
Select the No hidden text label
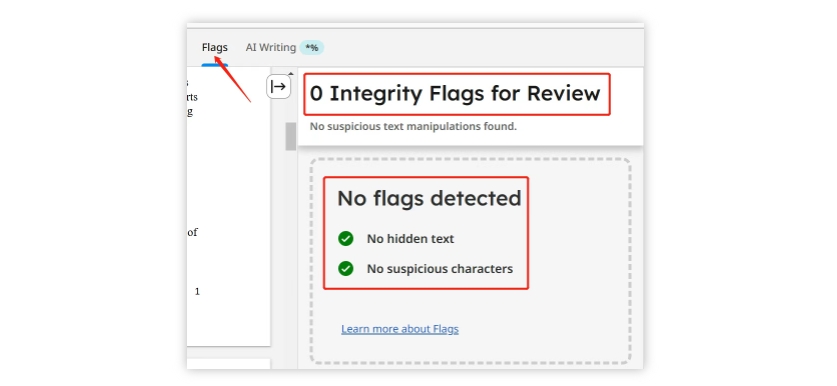[x=410, y=239]
